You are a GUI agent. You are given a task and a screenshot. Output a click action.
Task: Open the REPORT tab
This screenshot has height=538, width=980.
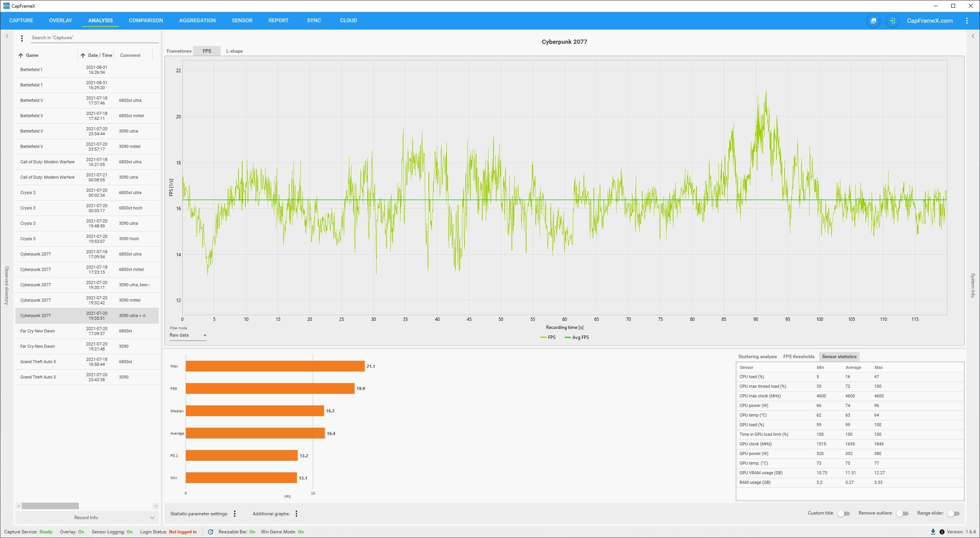(x=278, y=21)
